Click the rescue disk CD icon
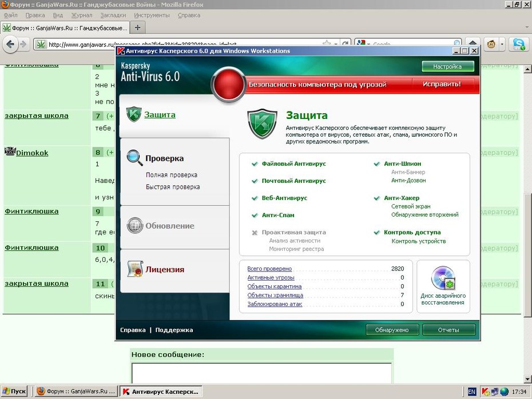The image size is (532, 399). click(443, 278)
